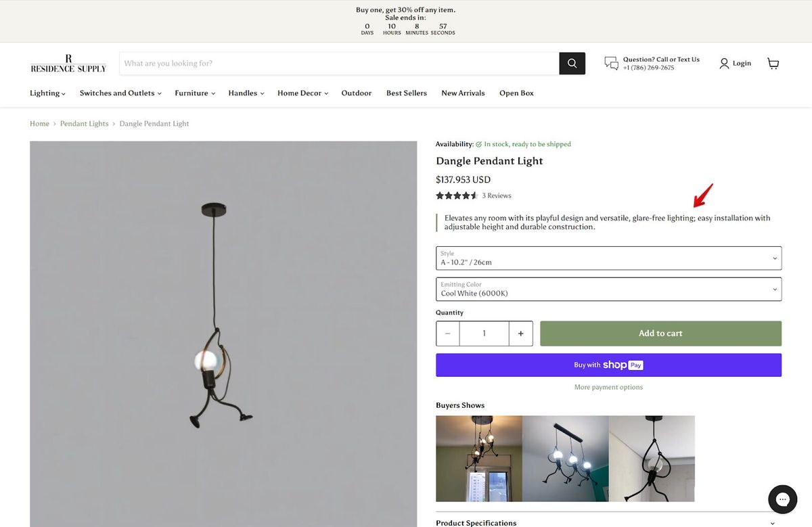The width and height of the screenshot is (812, 527).
Task: Open the shopping cart icon
Action: (x=773, y=63)
